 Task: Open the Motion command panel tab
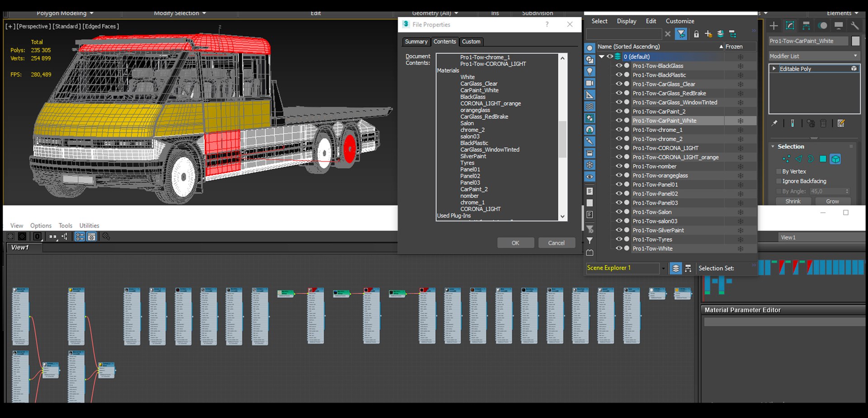coord(822,26)
